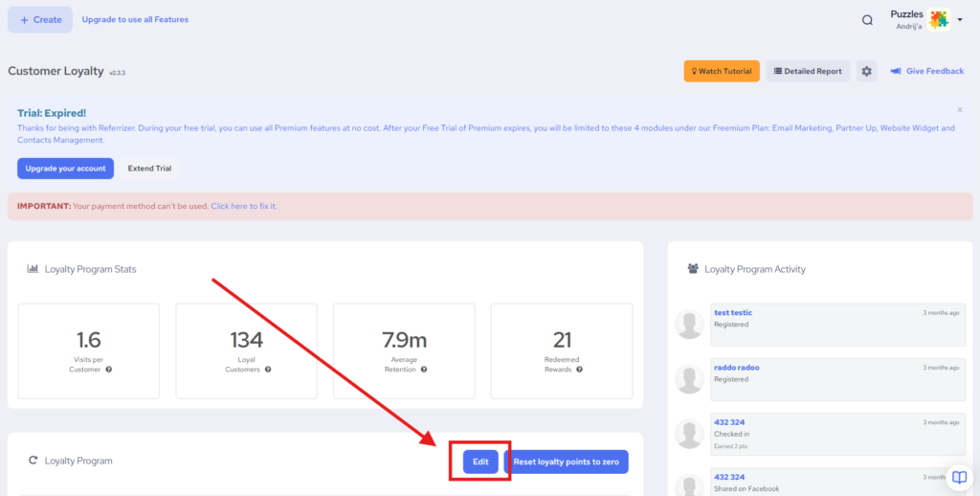Click help icon beside Average Retention

[x=423, y=370]
